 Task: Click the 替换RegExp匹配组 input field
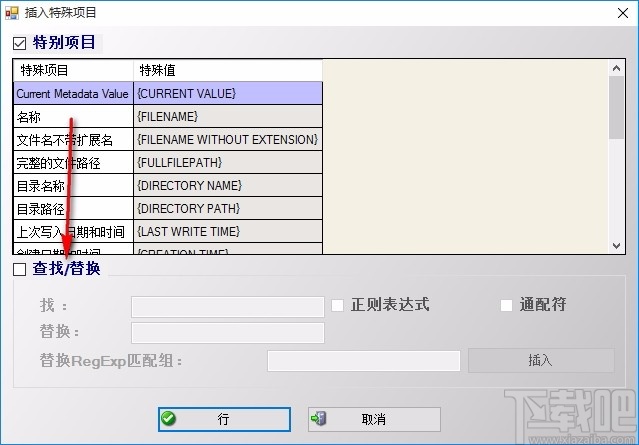364,361
